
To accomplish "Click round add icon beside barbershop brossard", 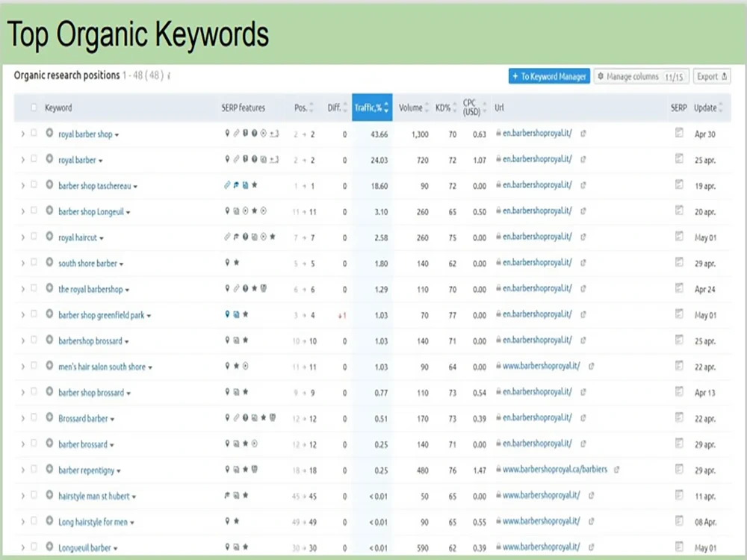I will coord(49,340).
